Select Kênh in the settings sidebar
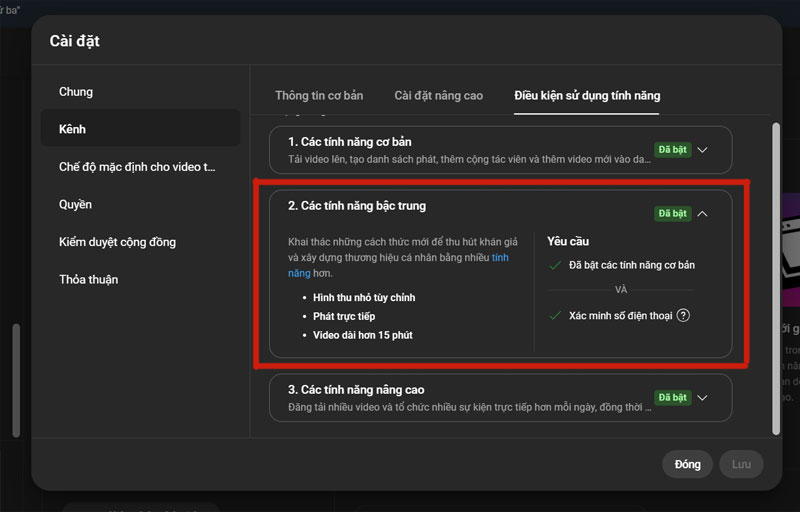The height and width of the screenshot is (512, 800). point(74,129)
